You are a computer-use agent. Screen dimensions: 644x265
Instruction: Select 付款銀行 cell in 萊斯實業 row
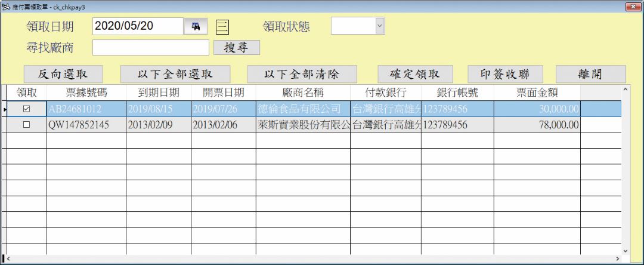386,125
